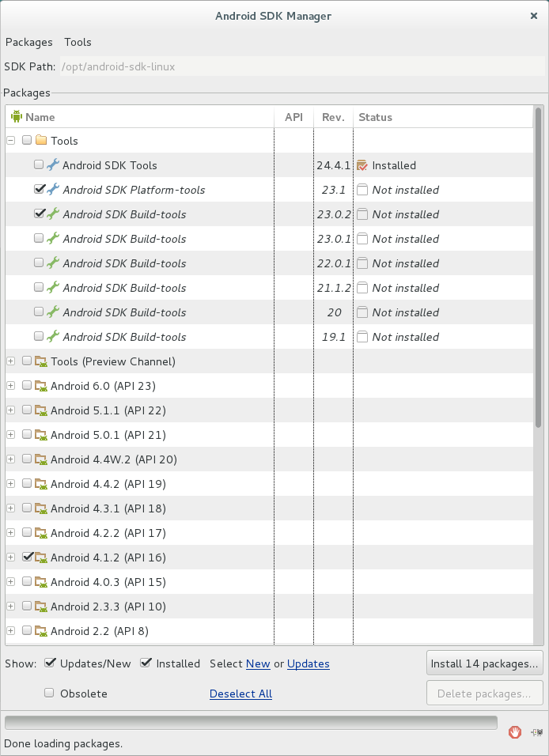Image resolution: width=549 pixels, height=756 pixels.
Task: Click the loading progress bar
Action: click(251, 723)
